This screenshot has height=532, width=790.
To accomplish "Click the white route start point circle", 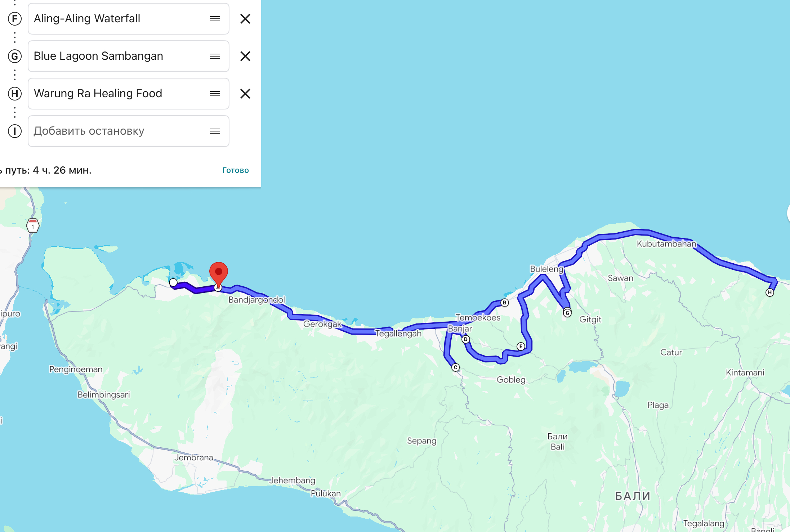I will coord(173,282).
